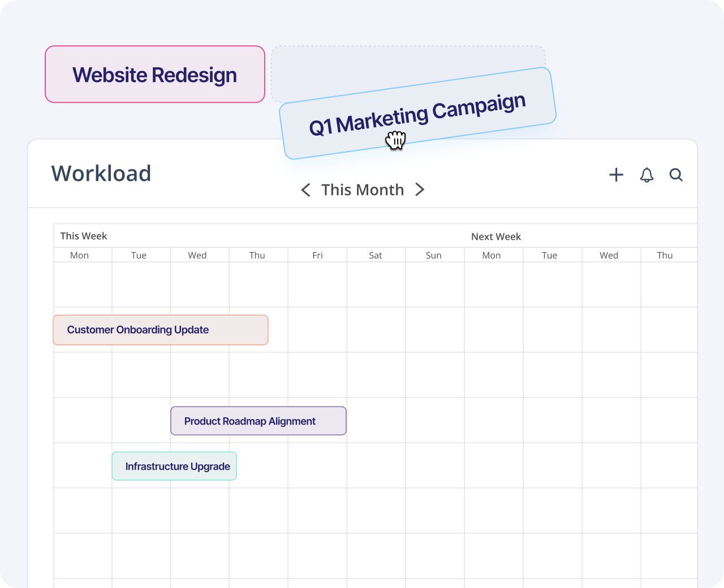Select the Q1 Marketing Campaign card

click(417, 114)
